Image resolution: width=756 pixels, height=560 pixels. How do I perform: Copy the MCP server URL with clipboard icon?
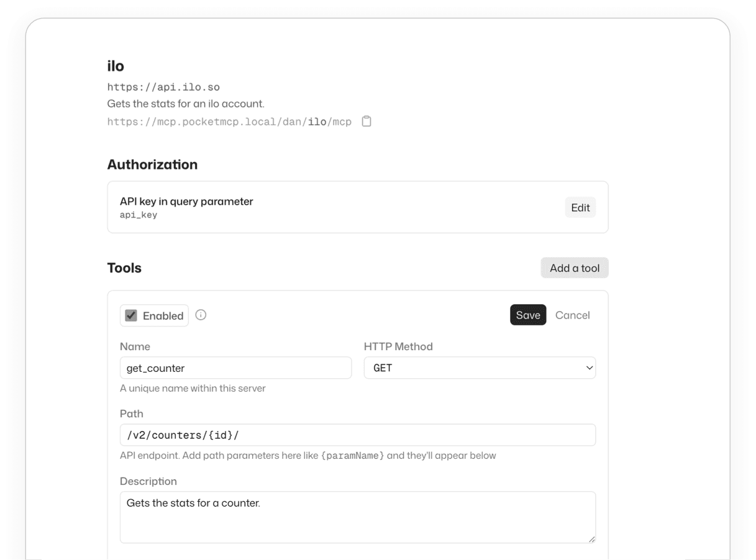pyautogui.click(x=367, y=121)
